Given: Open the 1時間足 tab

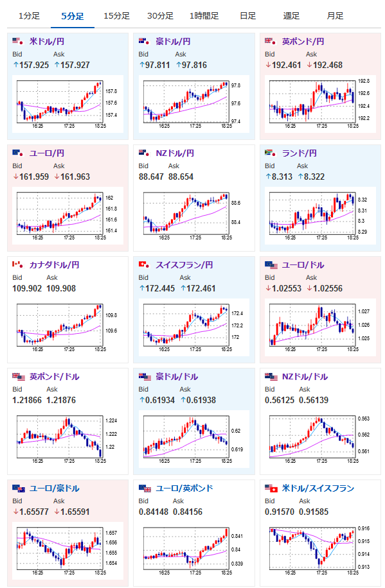Looking at the screenshot, I should [204, 16].
